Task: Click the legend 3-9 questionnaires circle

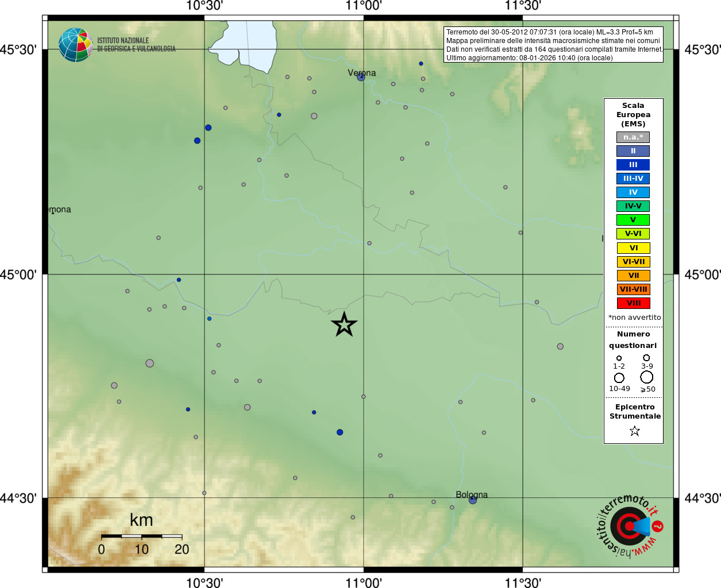Action: tap(646, 358)
